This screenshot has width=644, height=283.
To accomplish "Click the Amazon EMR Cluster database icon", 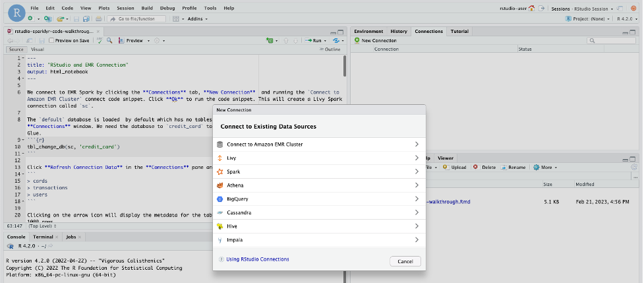I will [220, 144].
